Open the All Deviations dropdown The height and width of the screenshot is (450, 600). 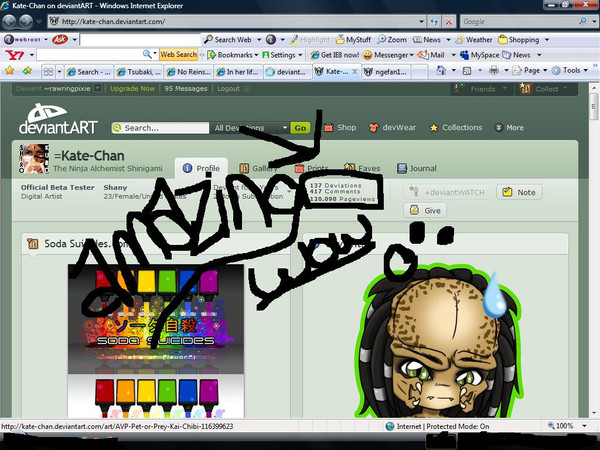coord(250,128)
